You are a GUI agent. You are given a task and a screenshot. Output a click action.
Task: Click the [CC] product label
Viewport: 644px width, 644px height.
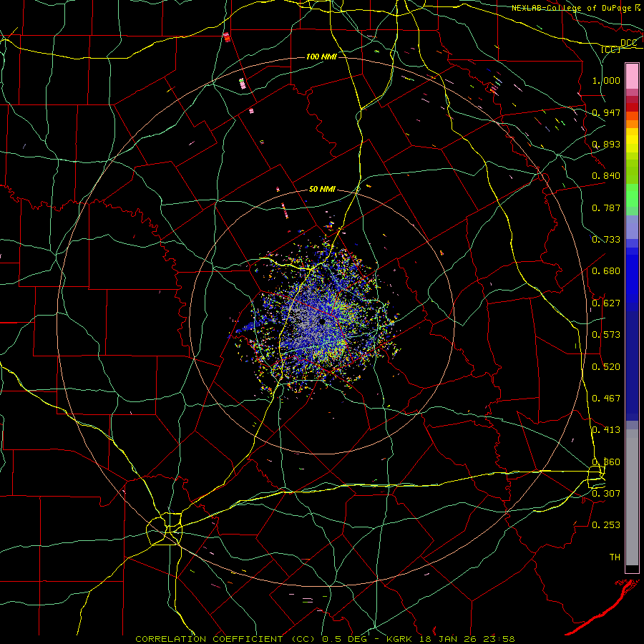(x=611, y=49)
